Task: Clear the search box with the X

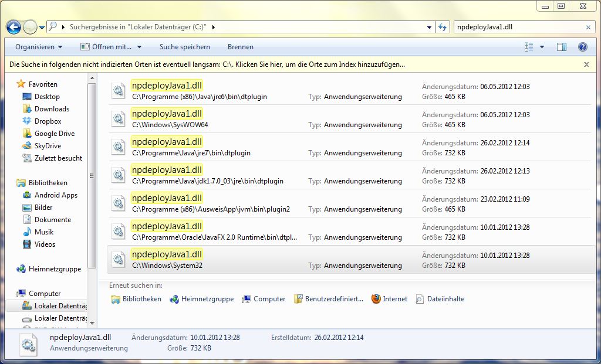Action: 588,27
